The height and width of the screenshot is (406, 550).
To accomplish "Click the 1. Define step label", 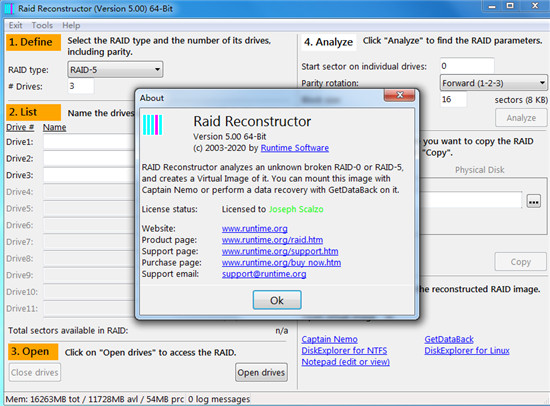I will click(x=33, y=42).
